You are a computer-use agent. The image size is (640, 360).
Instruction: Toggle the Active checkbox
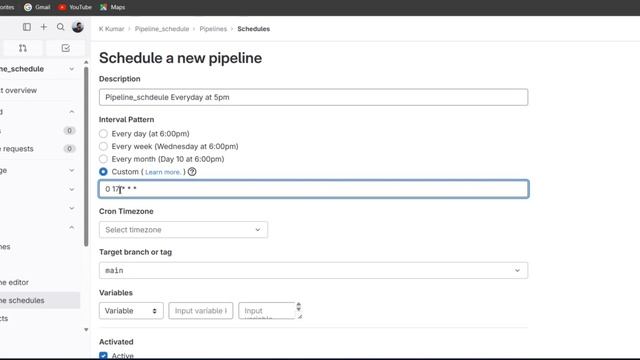tap(103, 356)
